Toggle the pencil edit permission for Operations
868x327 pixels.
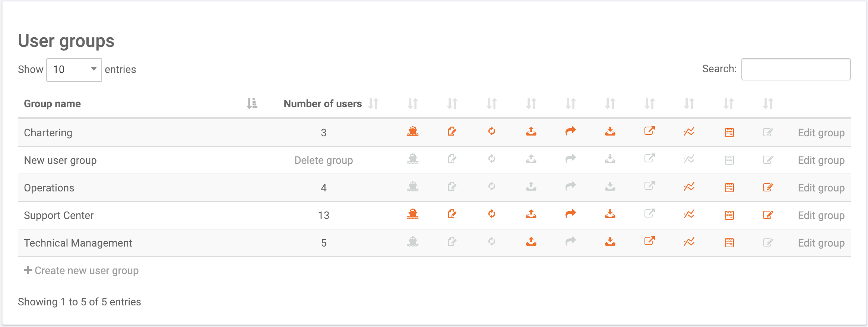pos(768,187)
